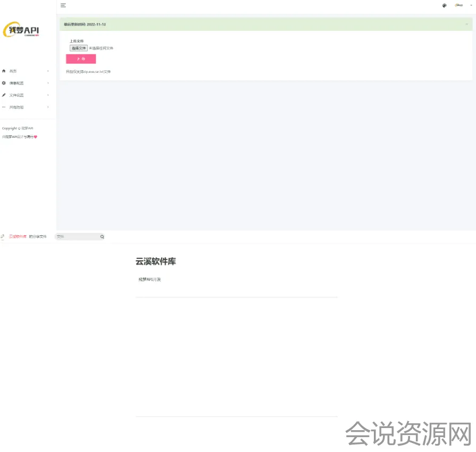Image resolution: width=476 pixels, height=452 pixels.
Task: Open the red 云溪软件库 link
Action: coord(18,236)
